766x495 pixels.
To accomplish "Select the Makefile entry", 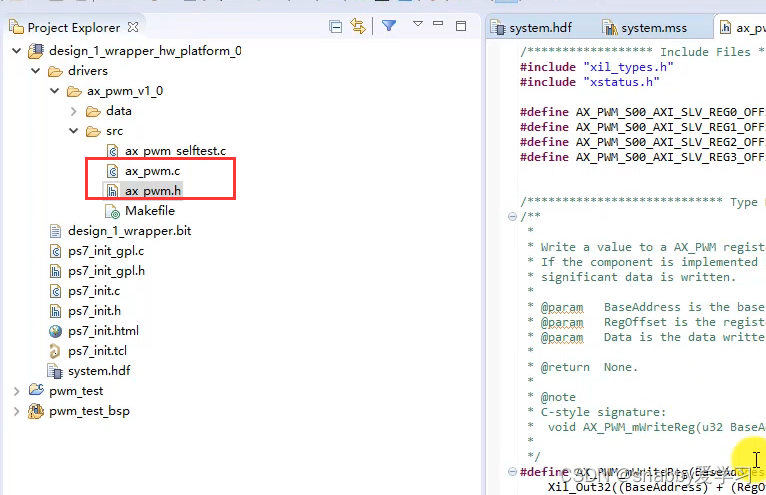I will pyautogui.click(x=149, y=211).
